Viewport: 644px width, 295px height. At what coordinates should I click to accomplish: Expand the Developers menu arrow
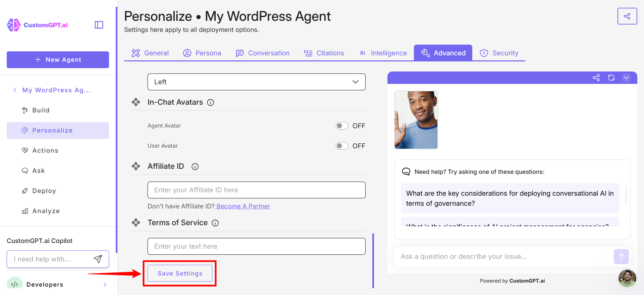pyautogui.click(x=105, y=285)
